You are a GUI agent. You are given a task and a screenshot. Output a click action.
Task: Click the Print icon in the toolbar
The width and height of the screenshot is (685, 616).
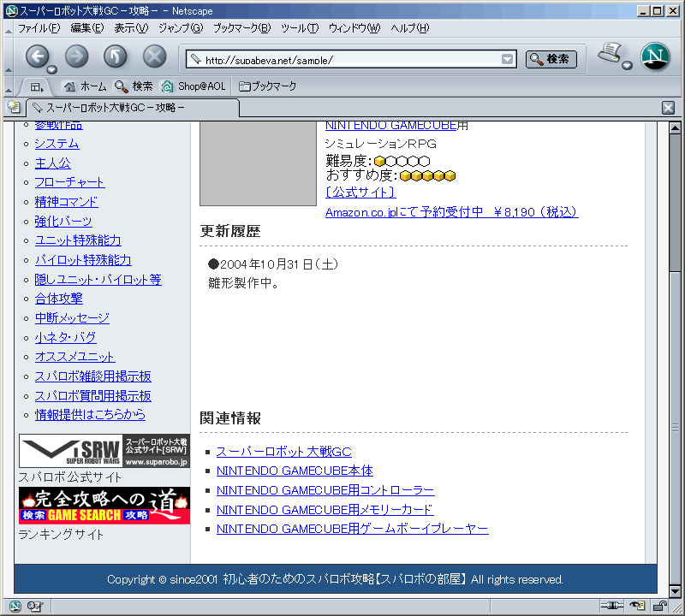[x=611, y=53]
